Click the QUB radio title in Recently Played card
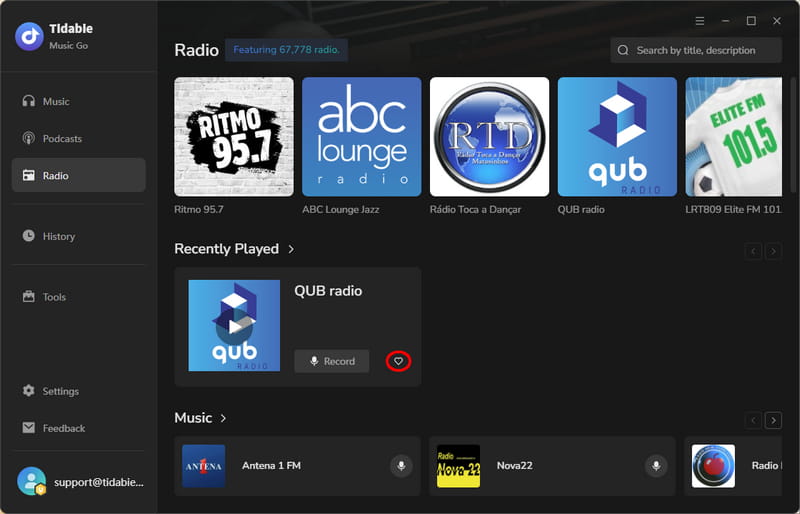800x514 pixels. point(328,291)
